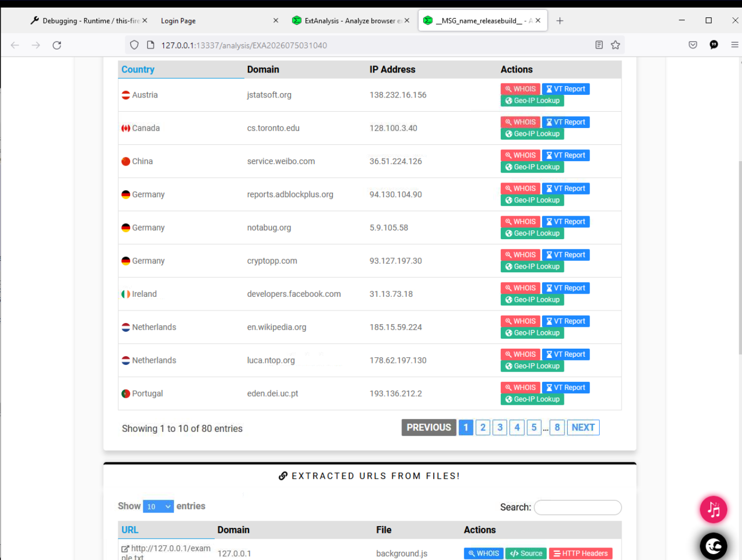Open Firefox application menu hamburger icon

coord(734,45)
